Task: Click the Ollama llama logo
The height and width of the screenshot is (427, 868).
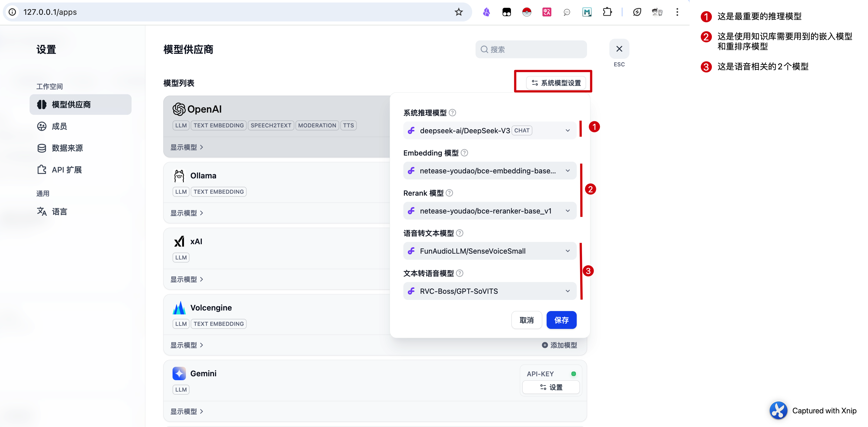Action: point(179,176)
